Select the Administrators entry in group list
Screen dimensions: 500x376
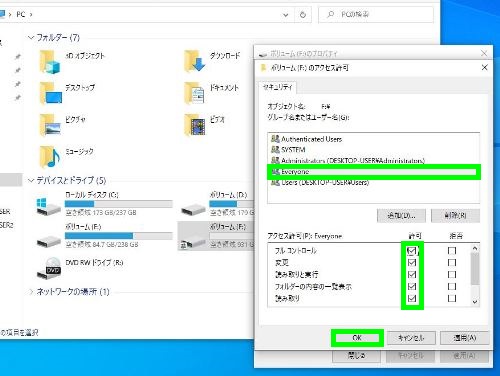(374, 161)
